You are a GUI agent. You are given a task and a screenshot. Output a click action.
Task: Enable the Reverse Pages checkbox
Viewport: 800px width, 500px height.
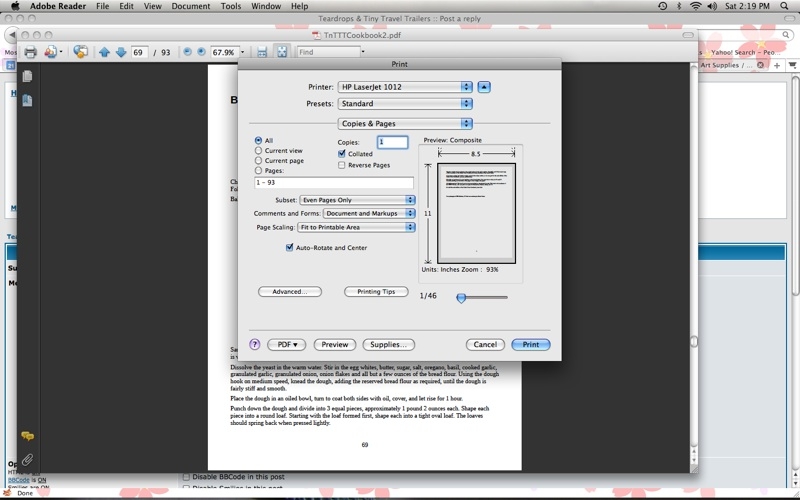pyautogui.click(x=342, y=165)
